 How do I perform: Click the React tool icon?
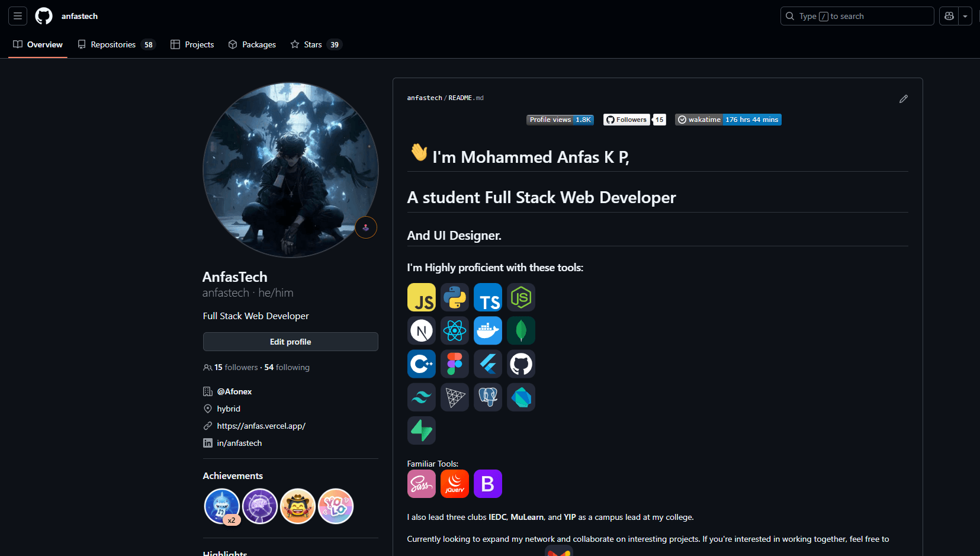pos(455,330)
